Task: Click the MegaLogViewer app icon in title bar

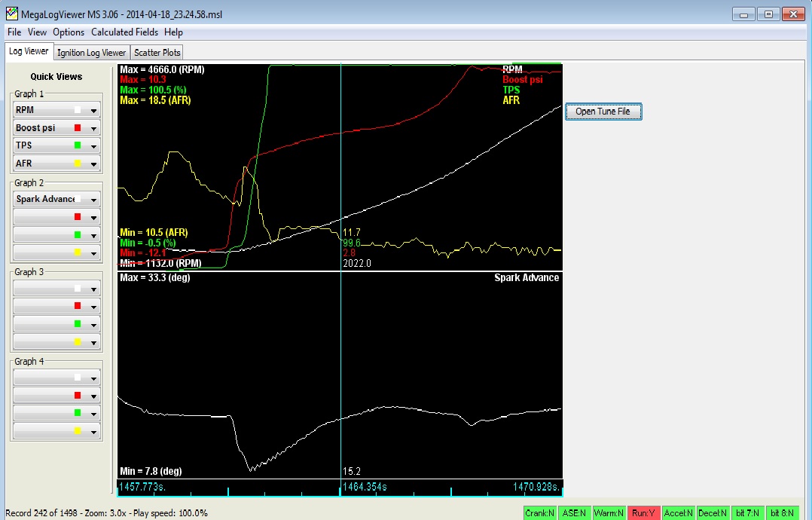Action: click(11, 14)
